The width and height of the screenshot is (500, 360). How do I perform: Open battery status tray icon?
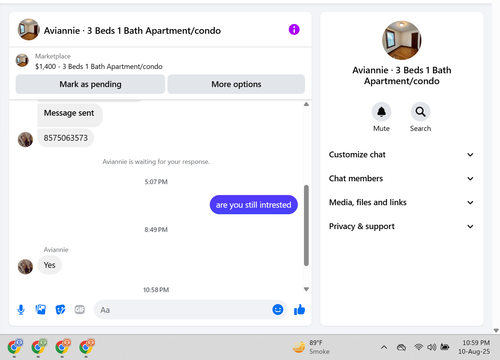click(445, 347)
